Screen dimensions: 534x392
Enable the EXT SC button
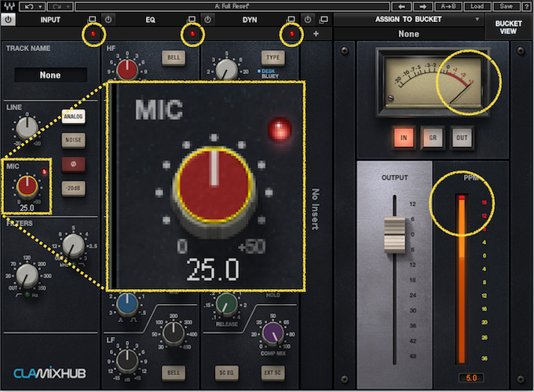pos(272,372)
